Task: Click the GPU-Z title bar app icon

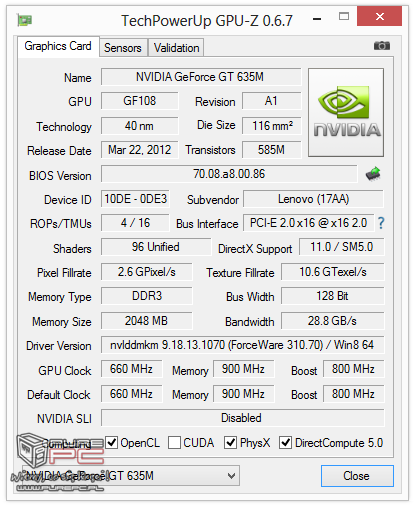Action: pos(25,21)
